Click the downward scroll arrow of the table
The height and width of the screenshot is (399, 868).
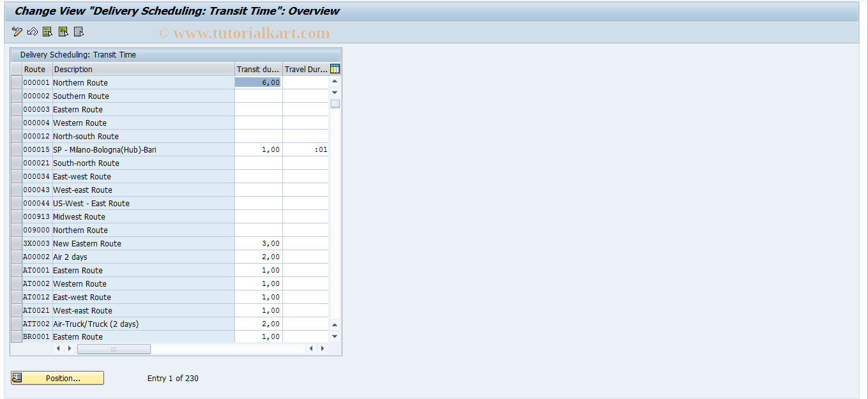coord(334,335)
